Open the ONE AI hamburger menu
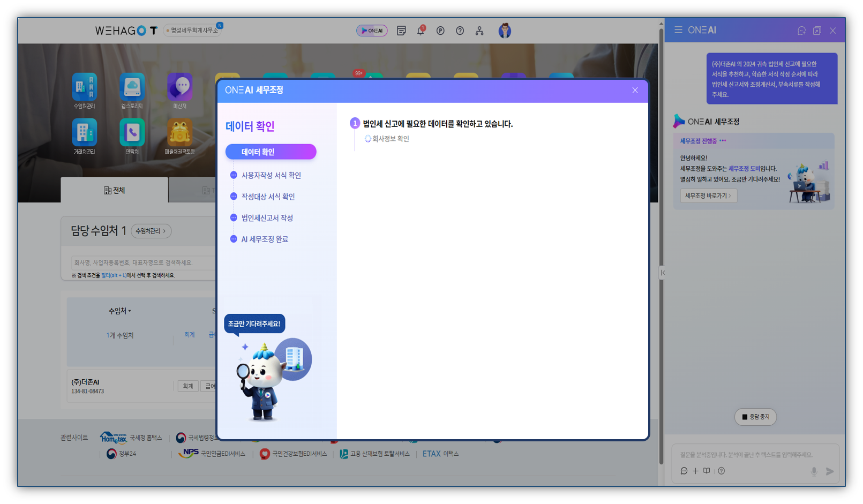The width and height of the screenshot is (863, 504). click(678, 30)
